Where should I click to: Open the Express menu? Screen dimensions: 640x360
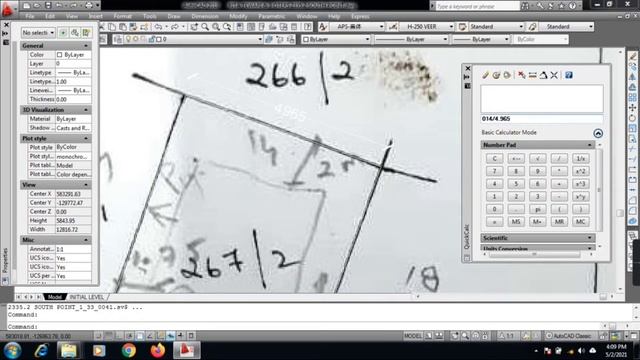click(360, 16)
